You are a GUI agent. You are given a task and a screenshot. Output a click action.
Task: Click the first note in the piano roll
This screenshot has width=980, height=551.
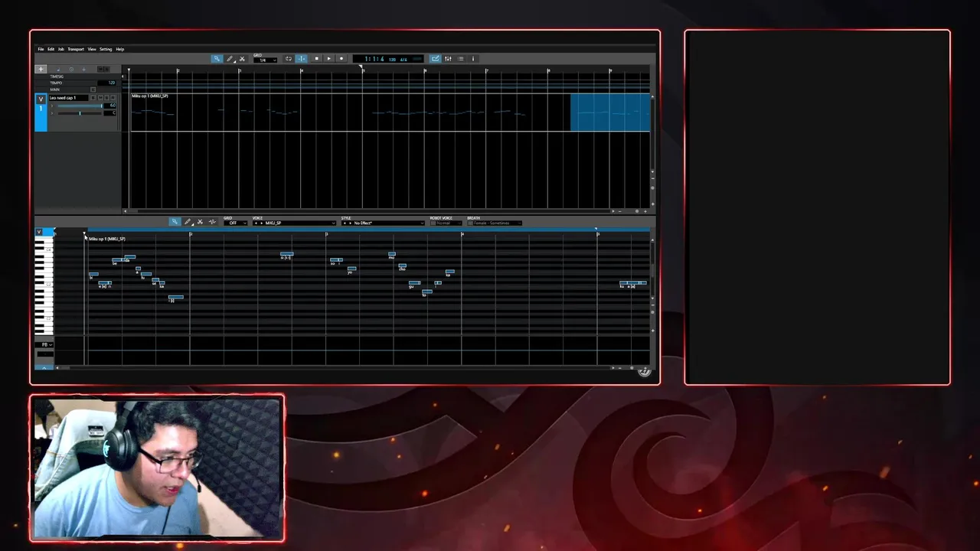click(93, 274)
